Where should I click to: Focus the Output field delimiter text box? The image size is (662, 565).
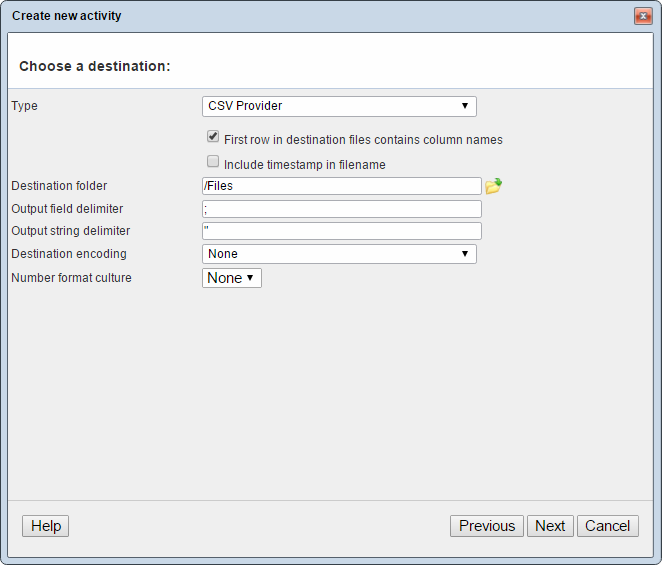pyautogui.click(x=341, y=209)
